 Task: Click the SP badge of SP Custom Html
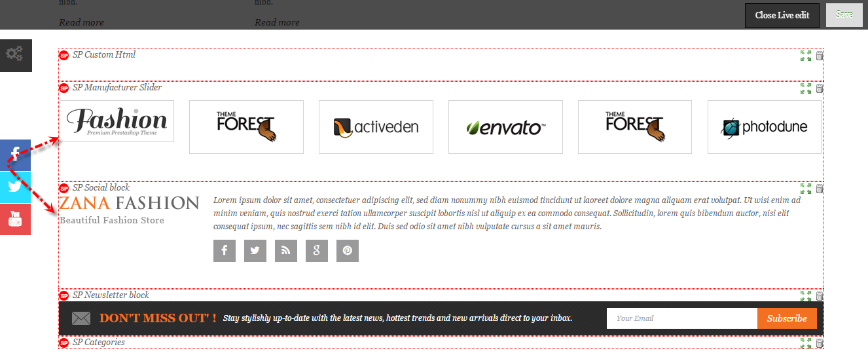(x=64, y=56)
